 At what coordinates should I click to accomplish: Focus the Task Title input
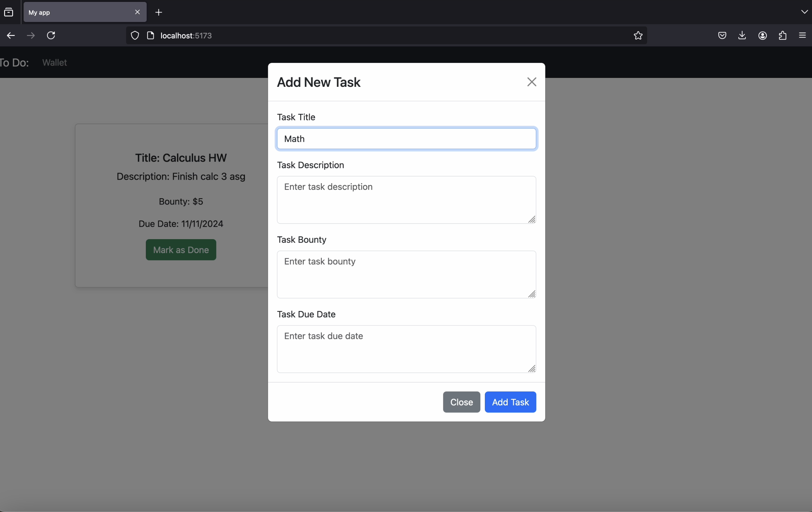406,139
